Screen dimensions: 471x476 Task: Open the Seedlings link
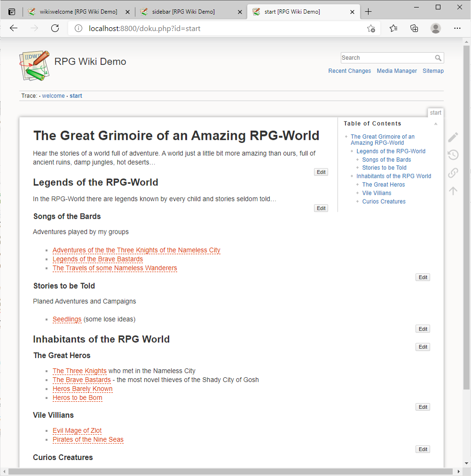point(67,319)
